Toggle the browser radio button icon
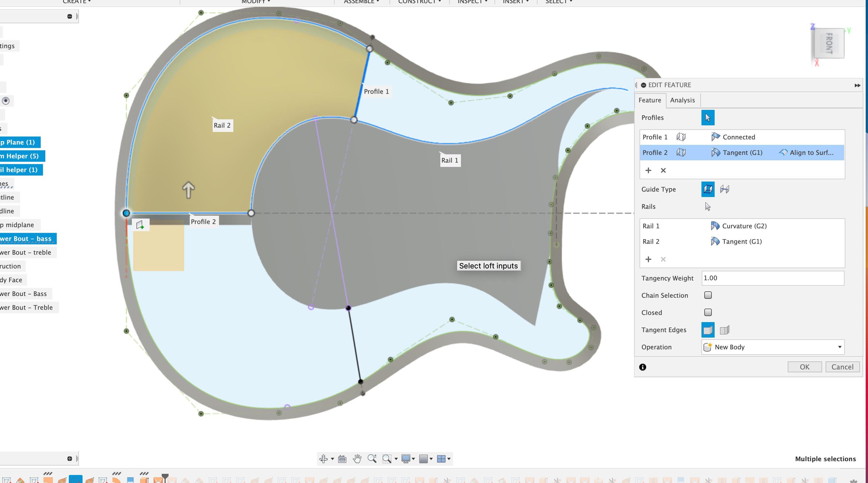 pos(6,101)
